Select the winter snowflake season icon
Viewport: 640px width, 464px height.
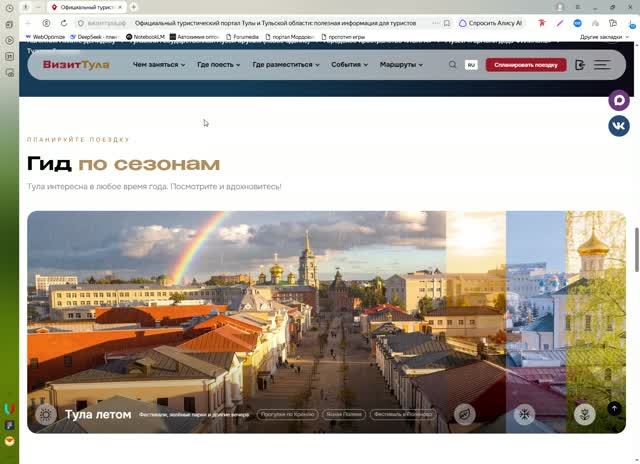coord(524,415)
